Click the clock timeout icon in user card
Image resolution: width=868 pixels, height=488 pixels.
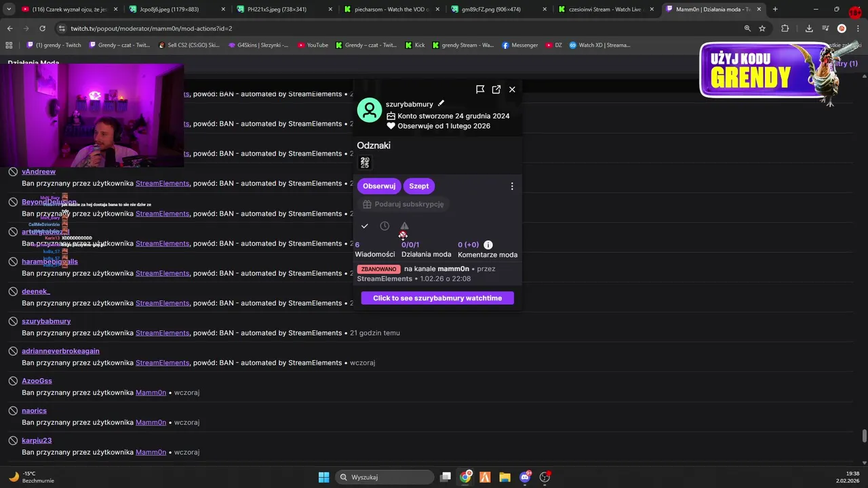(x=384, y=226)
